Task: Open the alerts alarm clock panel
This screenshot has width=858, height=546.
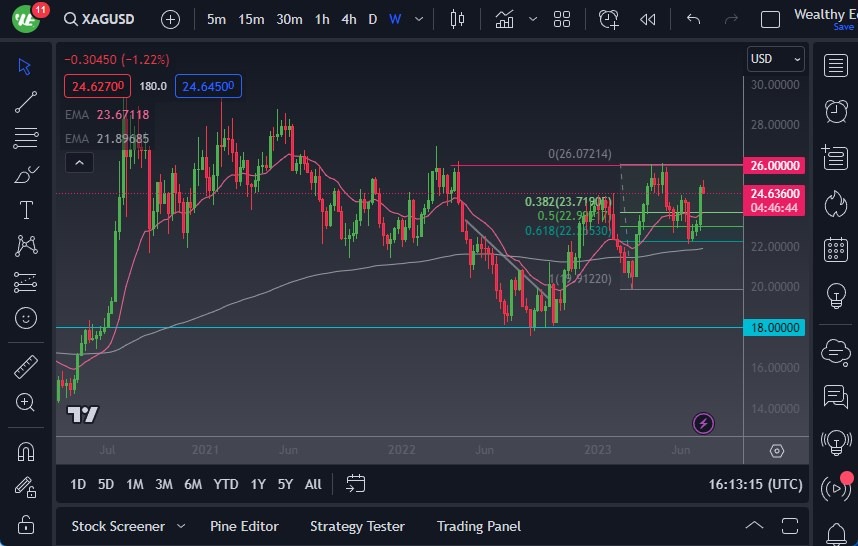Action: [835, 111]
